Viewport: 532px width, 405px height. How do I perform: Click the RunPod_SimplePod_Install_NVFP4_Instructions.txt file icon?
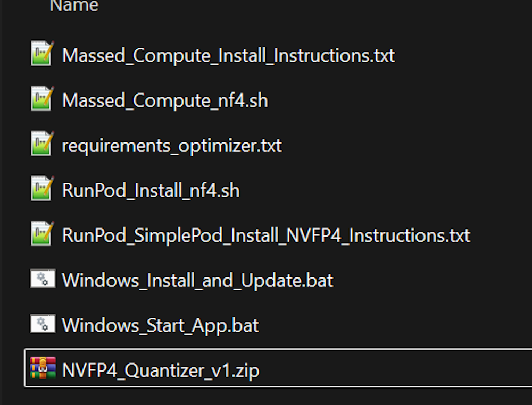[x=42, y=233]
